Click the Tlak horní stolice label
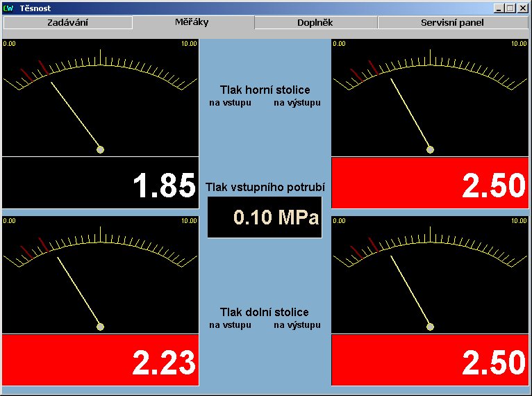Viewport: 532px width, 396px height. tap(265, 90)
